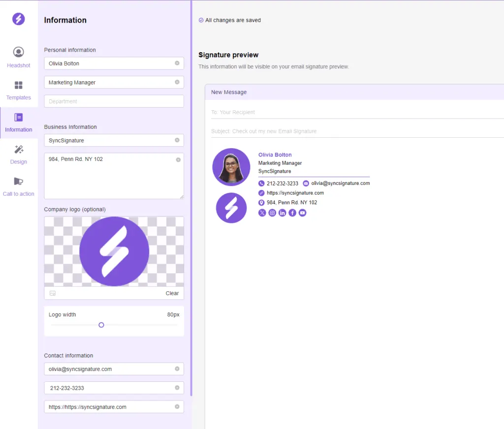Open the Headshot section in sidebar

point(18,56)
